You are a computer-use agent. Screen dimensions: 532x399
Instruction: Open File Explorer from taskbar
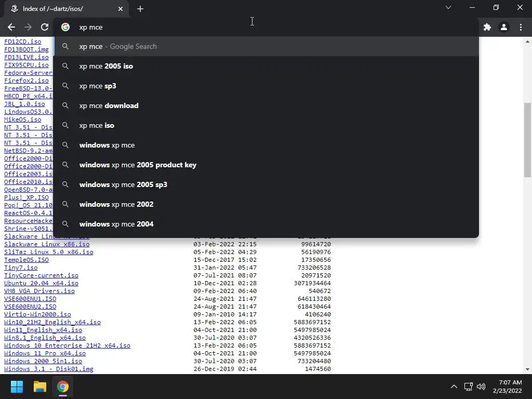pyautogui.click(x=39, y=387)
